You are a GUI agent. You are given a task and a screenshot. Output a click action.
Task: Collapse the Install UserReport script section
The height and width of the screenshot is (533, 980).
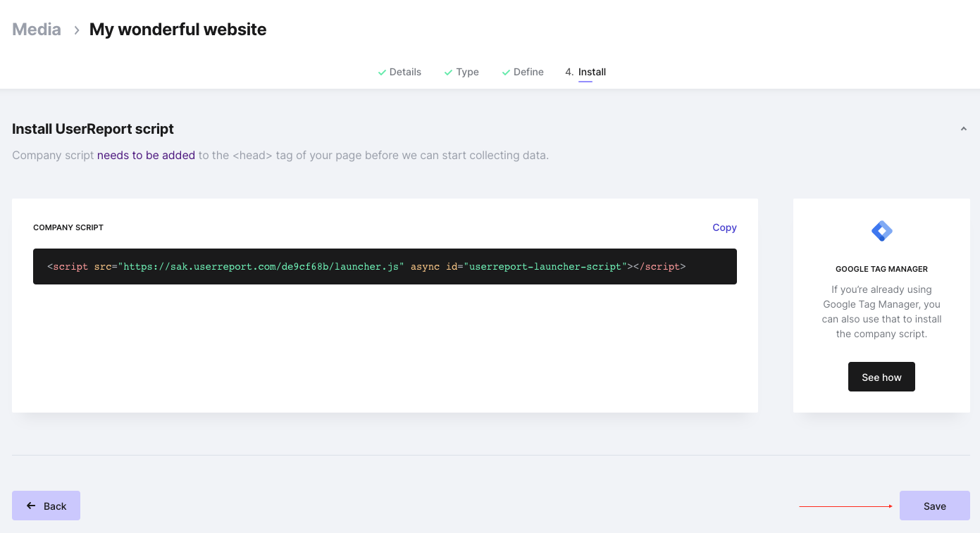click(963, 129)
